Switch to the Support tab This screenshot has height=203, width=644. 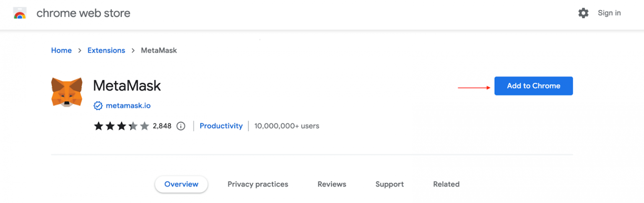[390, 184]
